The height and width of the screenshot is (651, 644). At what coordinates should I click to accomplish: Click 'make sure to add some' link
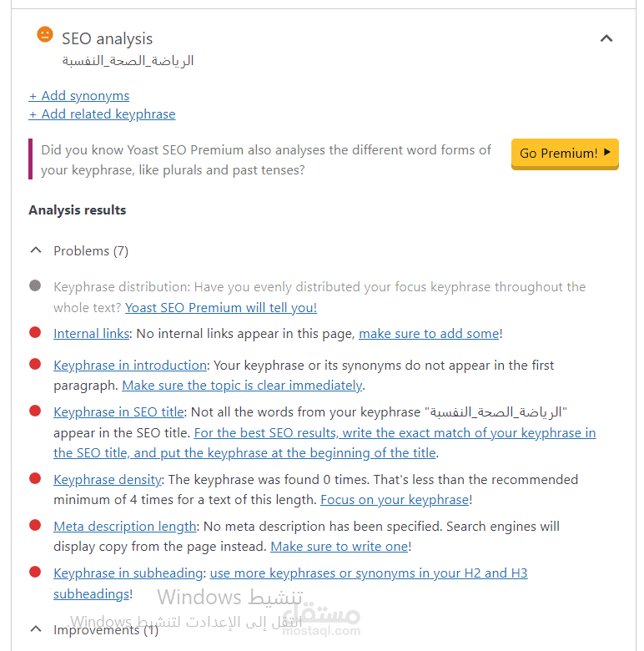(x=429, y=334)
